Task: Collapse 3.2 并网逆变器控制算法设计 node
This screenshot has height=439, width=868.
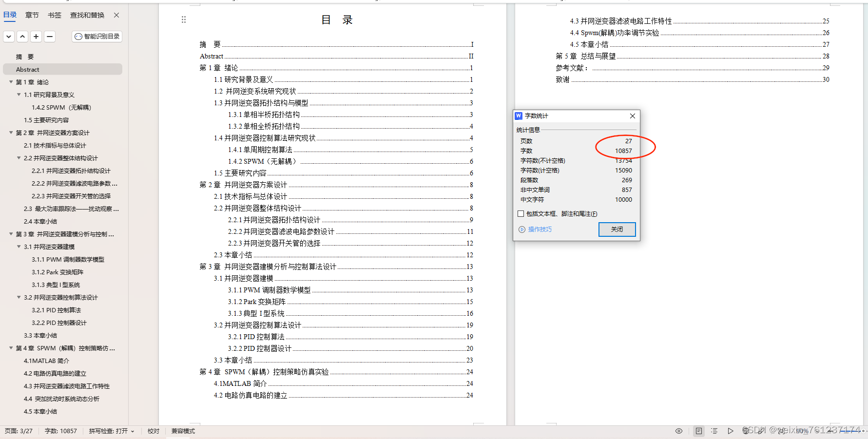Action: pyautogui.click(x=19, y=297)
